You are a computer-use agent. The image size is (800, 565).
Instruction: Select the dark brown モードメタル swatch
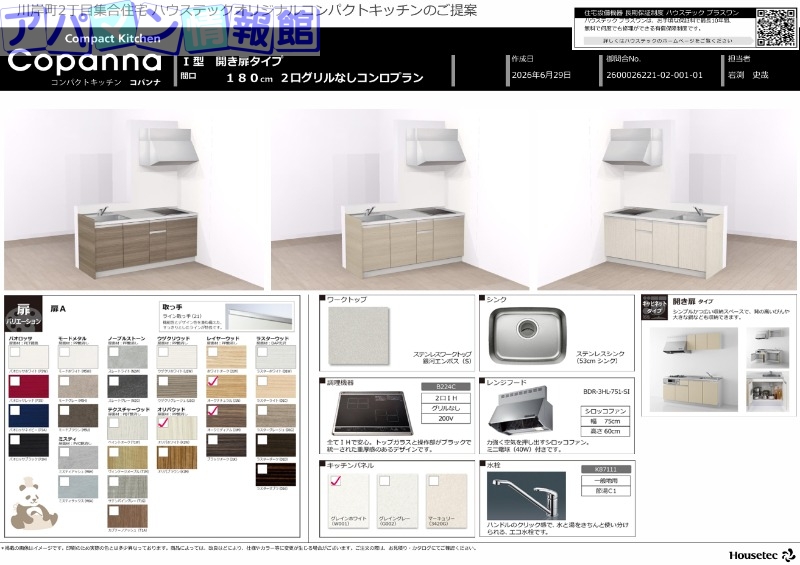(78, 415)
